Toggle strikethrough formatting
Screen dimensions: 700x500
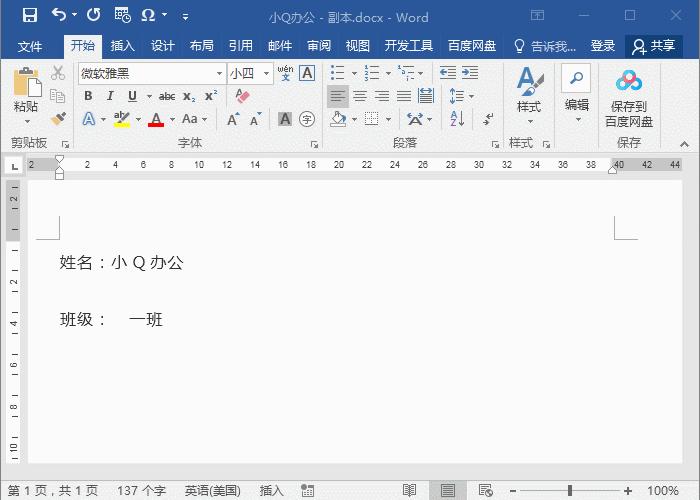coord(167,96)
